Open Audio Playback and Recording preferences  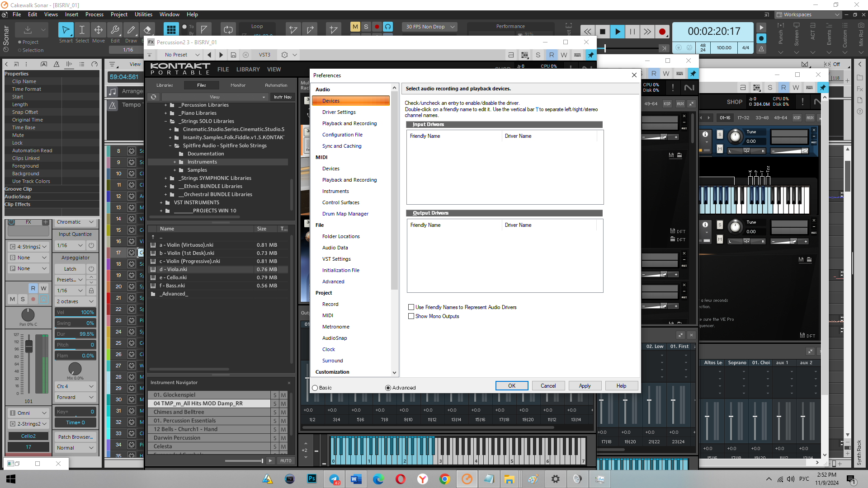[349, 123]
